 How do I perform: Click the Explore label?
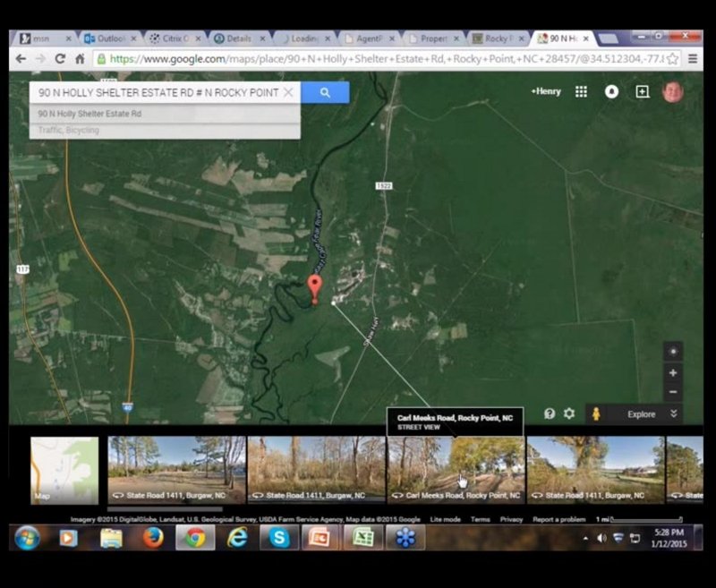pyautogui.click(x=641, y=414)
